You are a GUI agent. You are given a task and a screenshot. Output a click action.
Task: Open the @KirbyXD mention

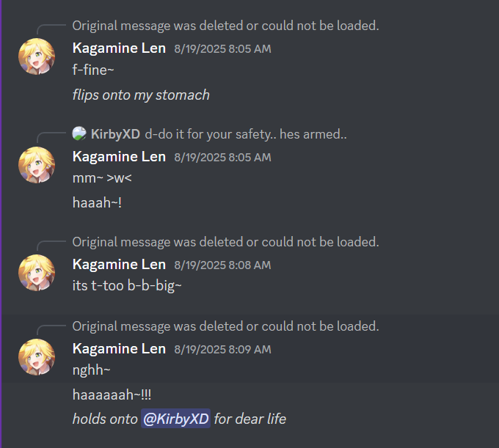pos(175,419)
